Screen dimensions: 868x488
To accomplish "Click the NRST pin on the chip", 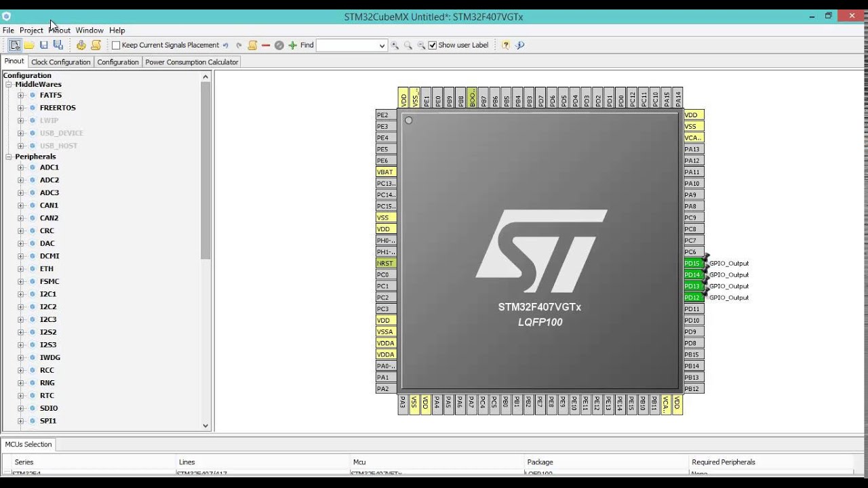I will 386,264.
